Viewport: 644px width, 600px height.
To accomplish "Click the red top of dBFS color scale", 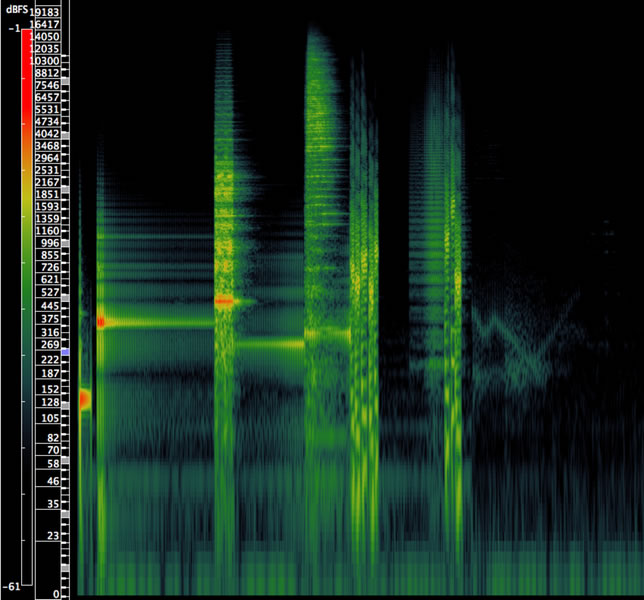I will pos(27,50).
